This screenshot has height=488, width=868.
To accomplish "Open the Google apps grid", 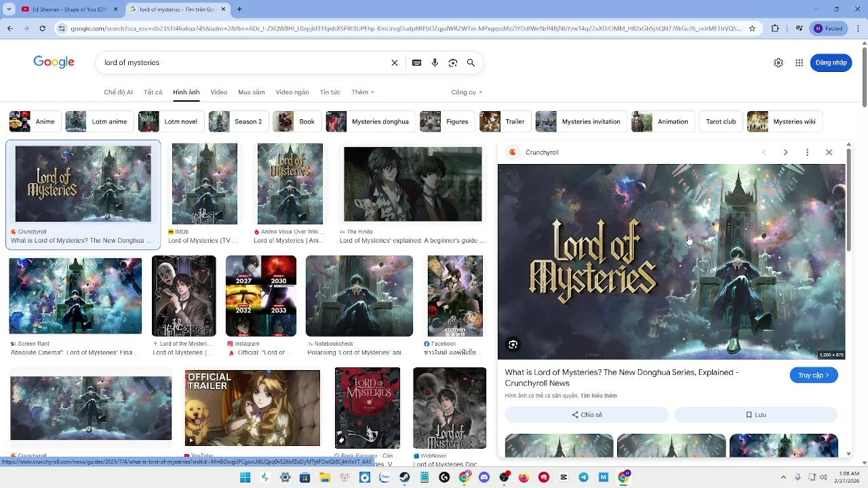I will tap(800, 62).
